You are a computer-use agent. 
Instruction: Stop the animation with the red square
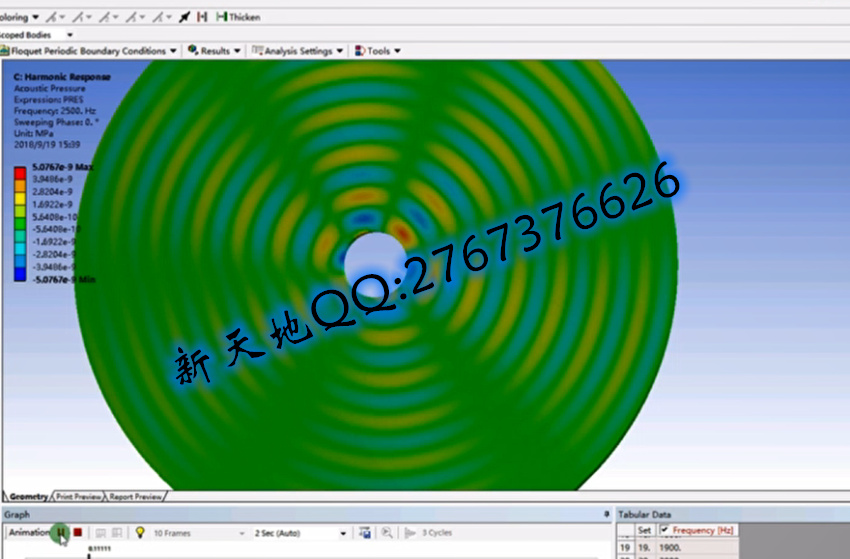[x=78, y=532]
